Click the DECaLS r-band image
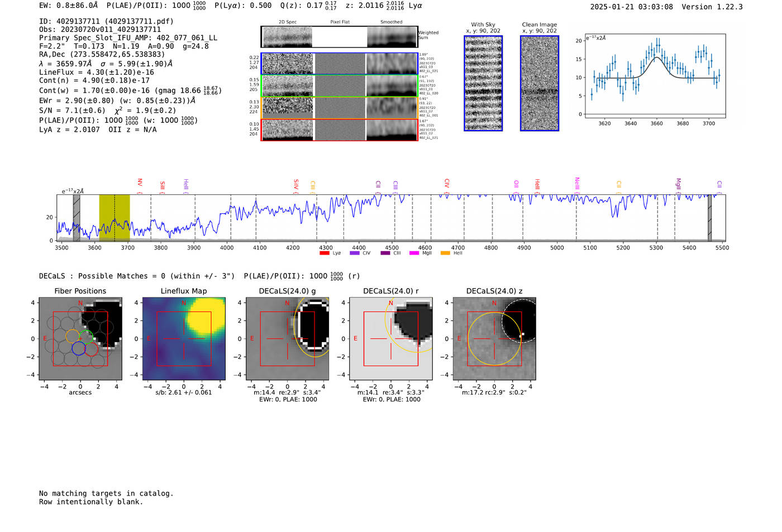 [x=391, y=339]
